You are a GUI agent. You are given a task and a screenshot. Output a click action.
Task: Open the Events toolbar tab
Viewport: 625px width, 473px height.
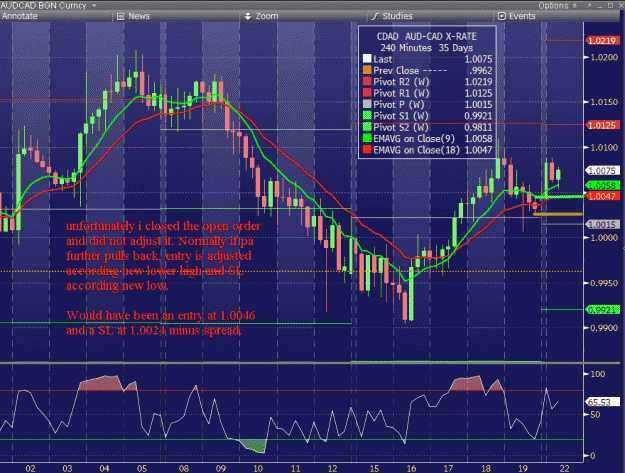point(522,16)
